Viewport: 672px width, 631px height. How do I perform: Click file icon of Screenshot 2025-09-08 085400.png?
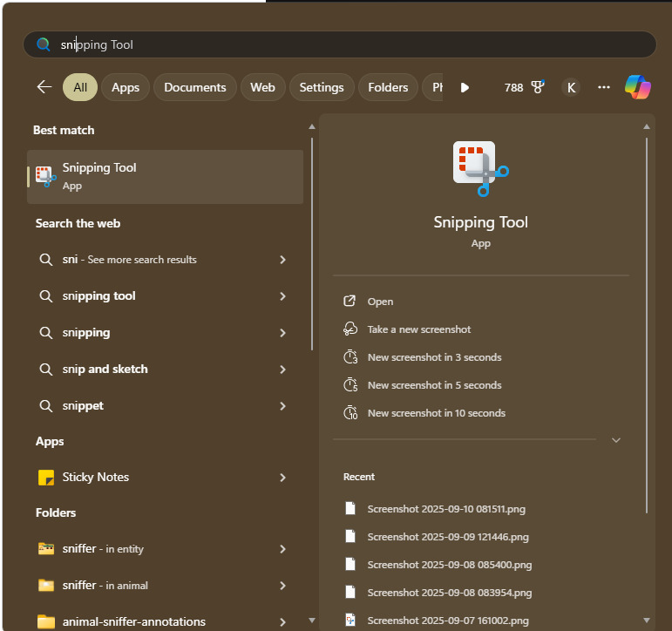350,564
